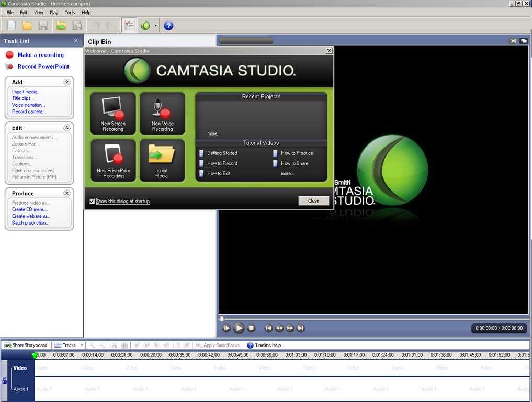The image size is (532, 402).
Task: Click the green timeline playhead marker
Action: (35, 355)
